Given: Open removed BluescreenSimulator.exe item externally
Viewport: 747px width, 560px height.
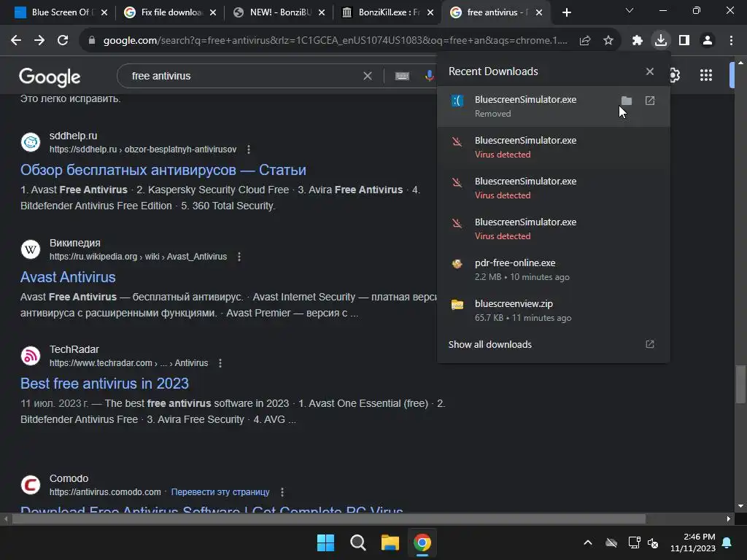Looking at the screenshot, I should [650, 101].
